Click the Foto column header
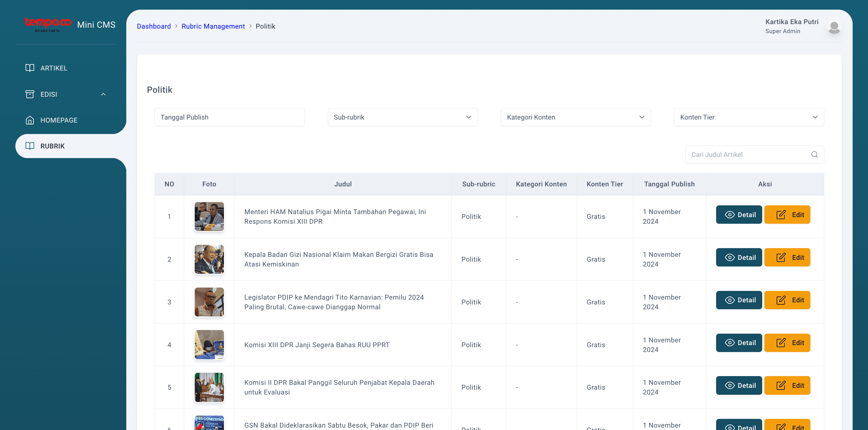Image resolution: width=868 pixels, height=430 pixels. tap(209, 184)
